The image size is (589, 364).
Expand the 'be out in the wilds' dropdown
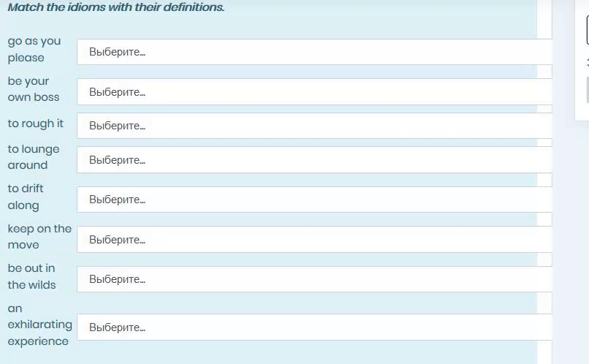tap(314, 279)
